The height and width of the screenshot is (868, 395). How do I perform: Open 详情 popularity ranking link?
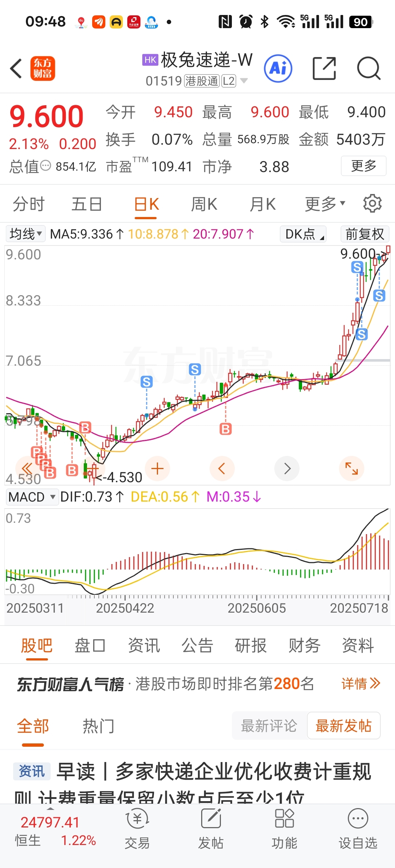pos(361,684)
